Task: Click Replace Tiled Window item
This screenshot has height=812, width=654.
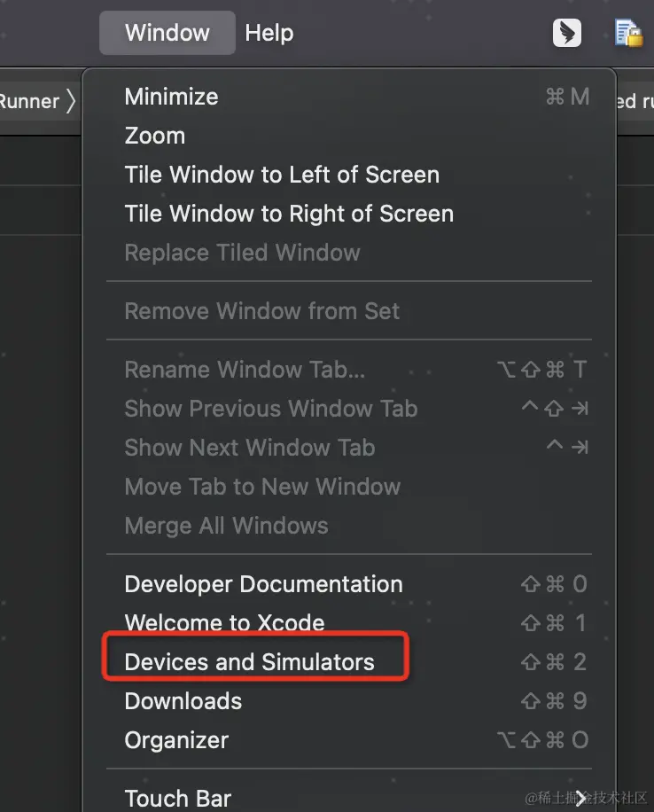Action: pos(242,253)
